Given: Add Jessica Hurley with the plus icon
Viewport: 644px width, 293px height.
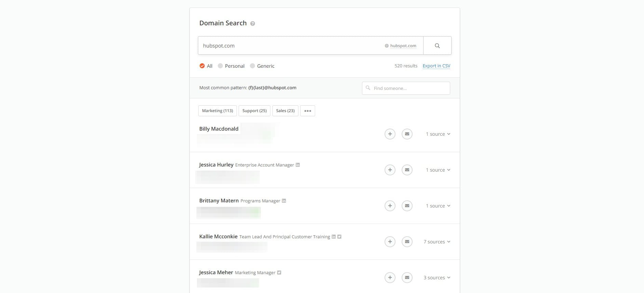Looking at the screenshot, I should click(390, 170).
